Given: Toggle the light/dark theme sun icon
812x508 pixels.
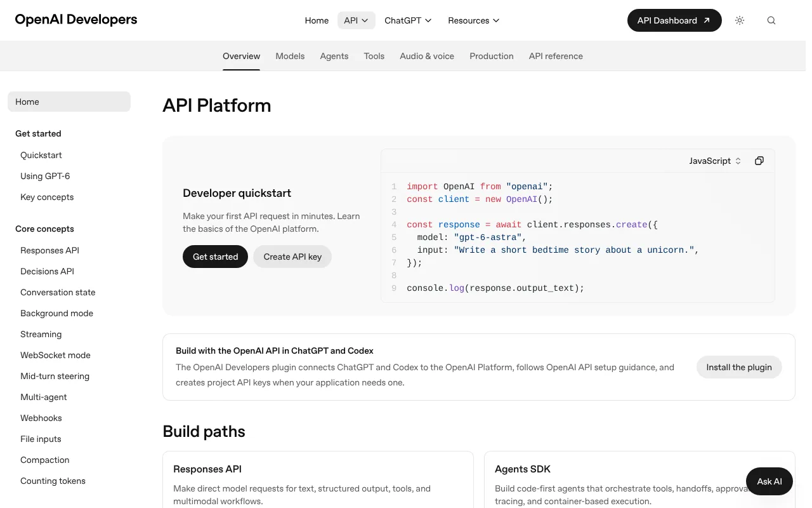Looking at the screenshot, I should click(x=740, y=20).
